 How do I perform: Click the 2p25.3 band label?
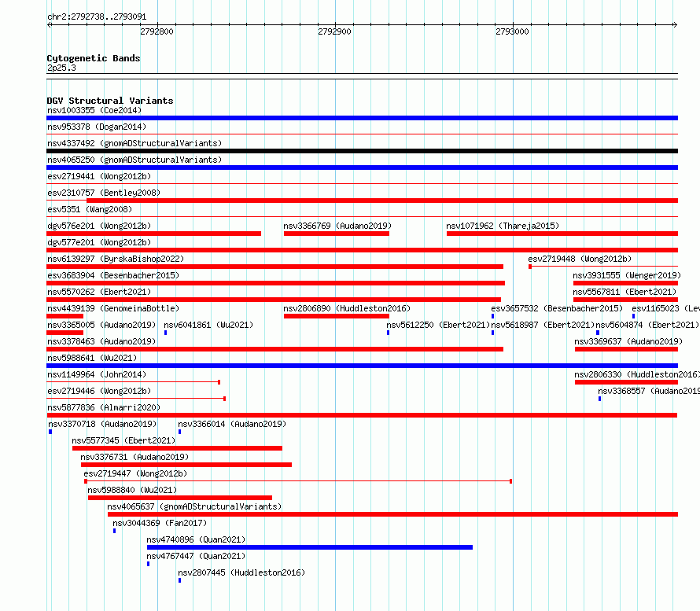61,68
